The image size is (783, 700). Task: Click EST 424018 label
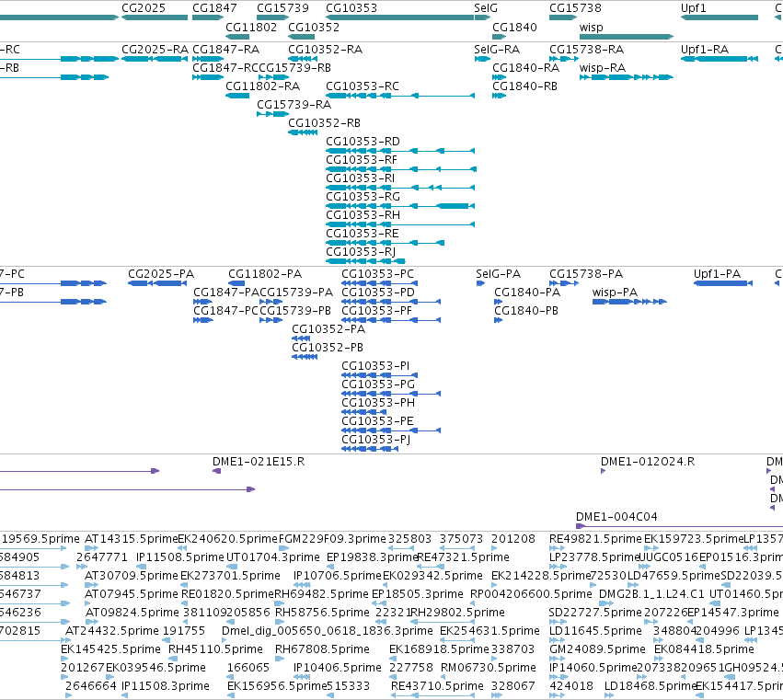(571, 686)
